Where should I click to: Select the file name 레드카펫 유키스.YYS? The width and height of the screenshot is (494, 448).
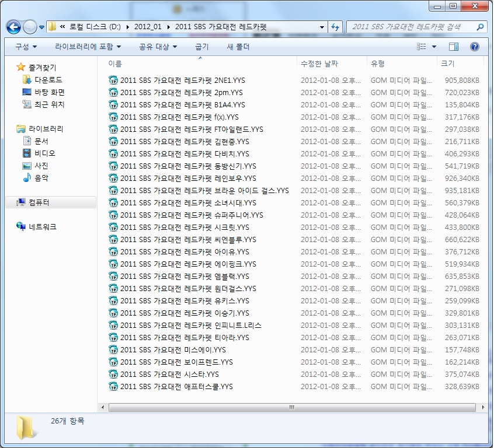click(x=185, y=300)
